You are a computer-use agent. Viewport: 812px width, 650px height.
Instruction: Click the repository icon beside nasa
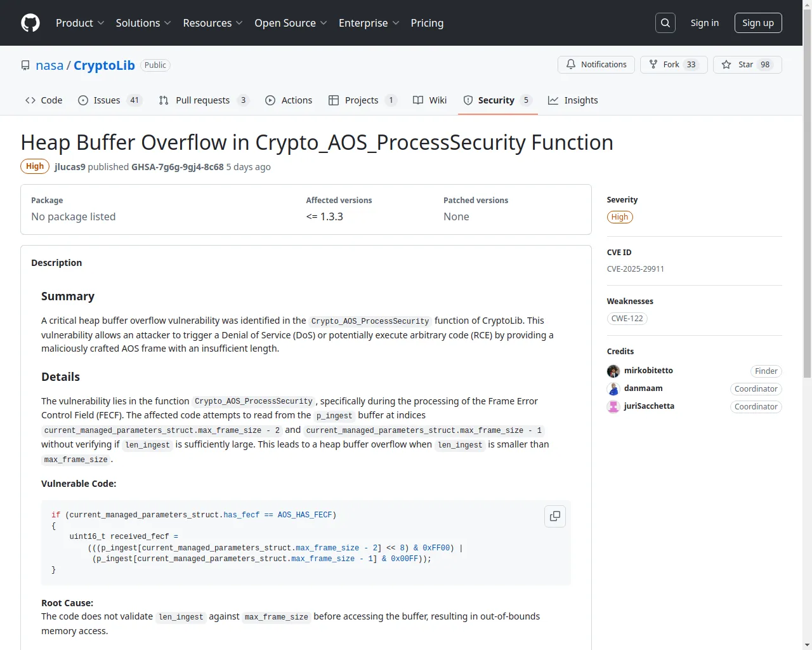25,65
